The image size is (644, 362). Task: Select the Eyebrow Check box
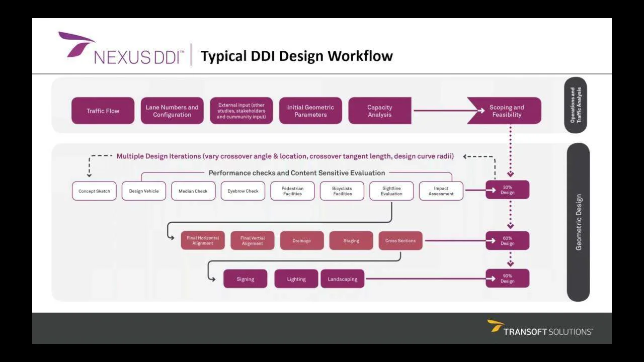point(243,191)
